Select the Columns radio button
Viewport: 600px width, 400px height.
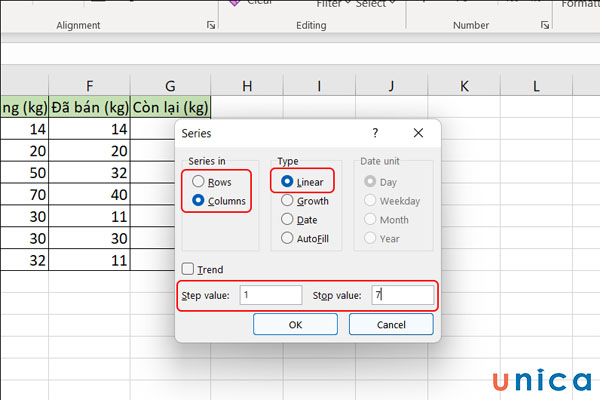pos(198,200)
